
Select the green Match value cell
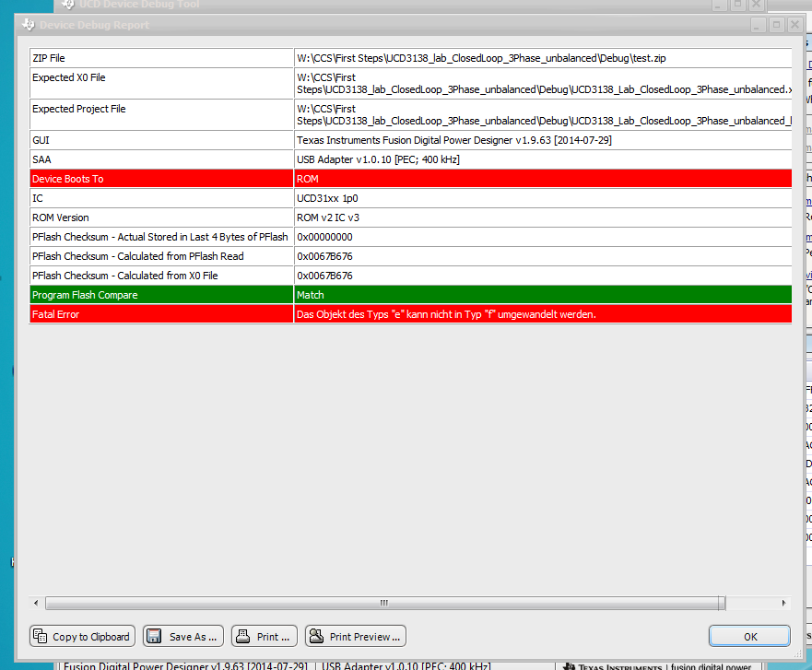point(543,295)
